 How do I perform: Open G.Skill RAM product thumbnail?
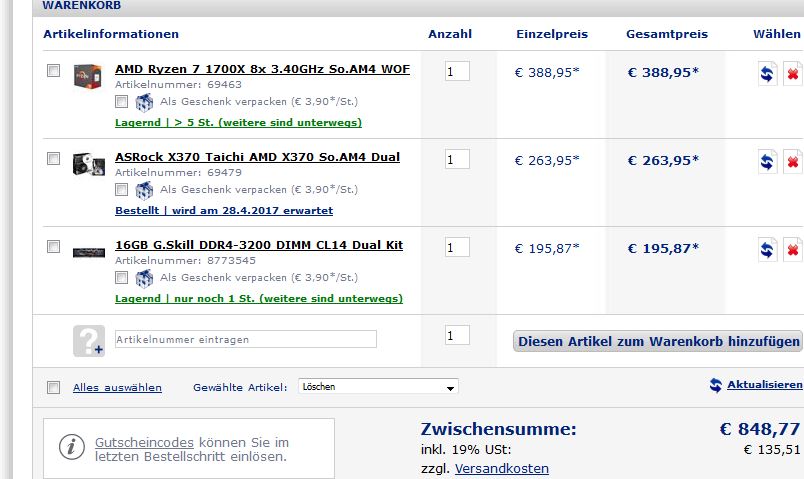tap(89, 252)
